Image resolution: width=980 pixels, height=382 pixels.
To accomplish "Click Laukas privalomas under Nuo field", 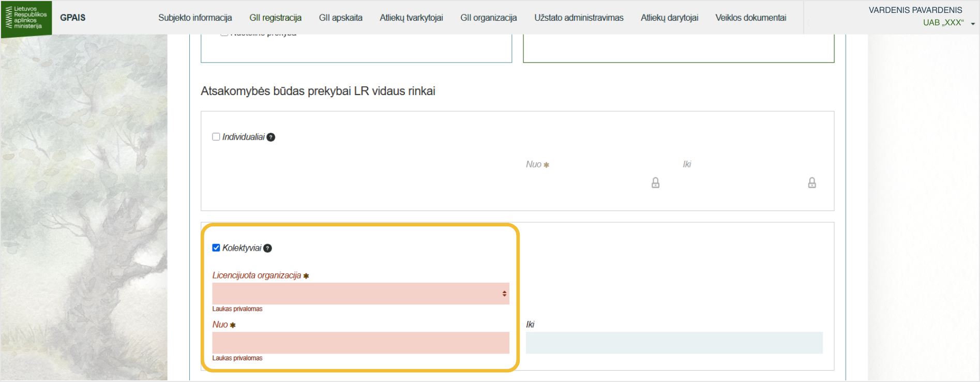I will (x=237, y=358).
